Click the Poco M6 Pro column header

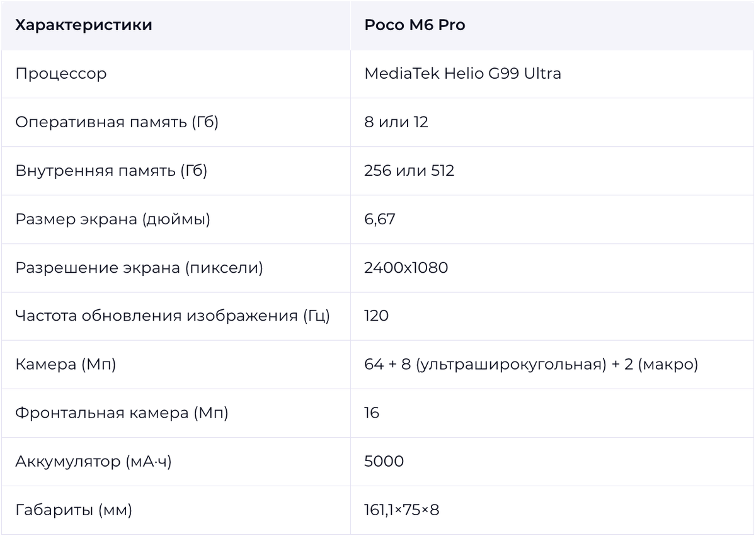415,25
